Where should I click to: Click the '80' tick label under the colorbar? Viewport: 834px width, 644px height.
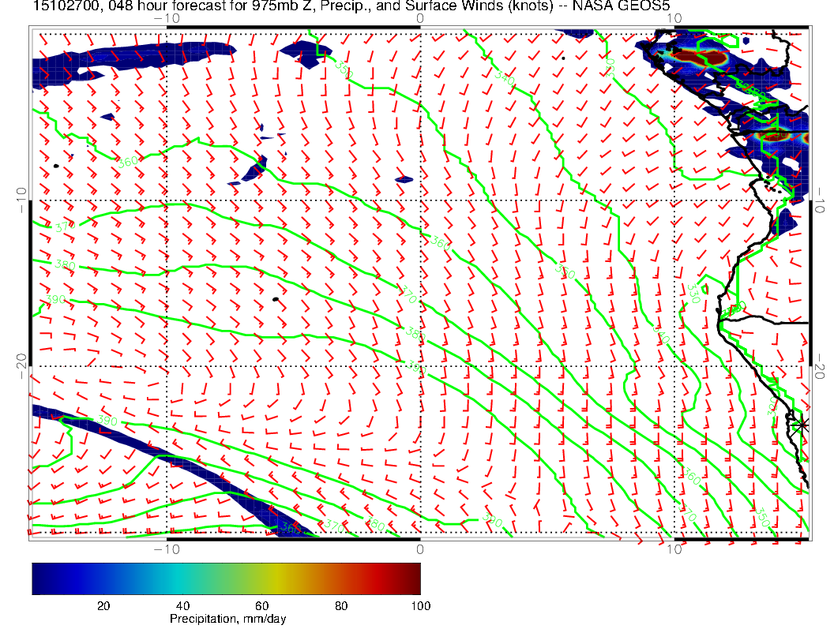341,606
